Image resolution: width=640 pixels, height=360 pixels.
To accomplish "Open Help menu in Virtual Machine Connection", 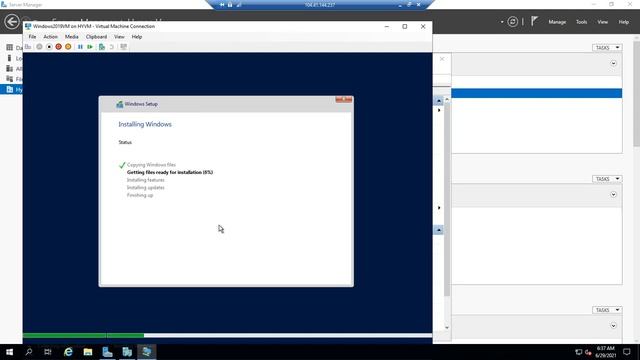I will click(137, 37).
